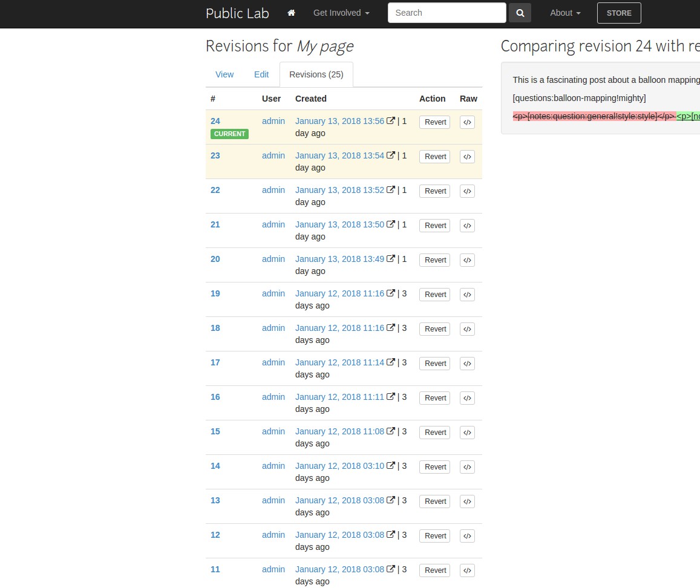Revert to revision 22

tap(435, 191)
